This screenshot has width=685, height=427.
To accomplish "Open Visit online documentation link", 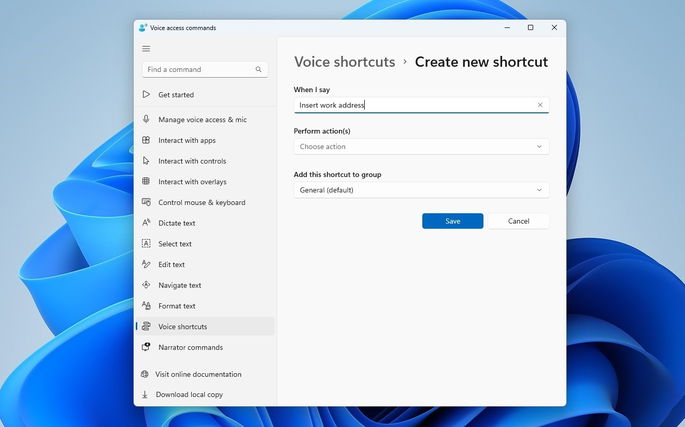I will [x=198, y=374].
